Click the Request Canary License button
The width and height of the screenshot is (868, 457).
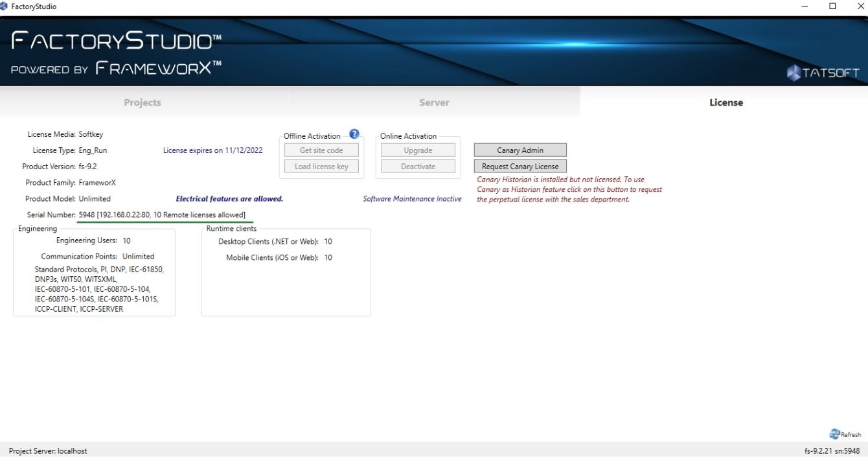coord(520,167)
